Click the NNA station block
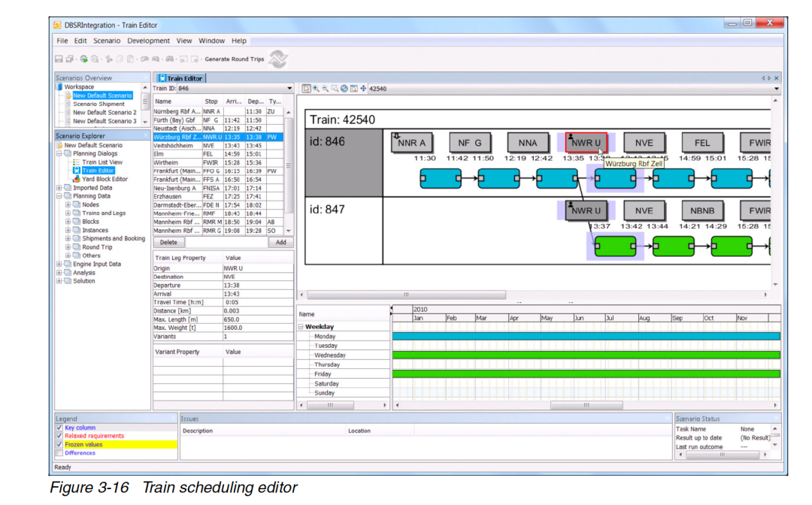This screenshot has height=505, width=812. pos(528,143)
